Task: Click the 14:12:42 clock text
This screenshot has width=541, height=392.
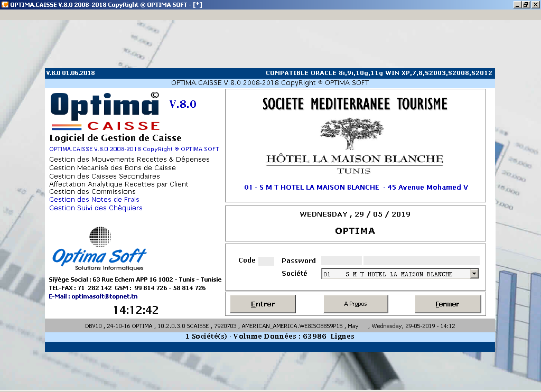Action: pyautogui.click(x=136, y=310)
